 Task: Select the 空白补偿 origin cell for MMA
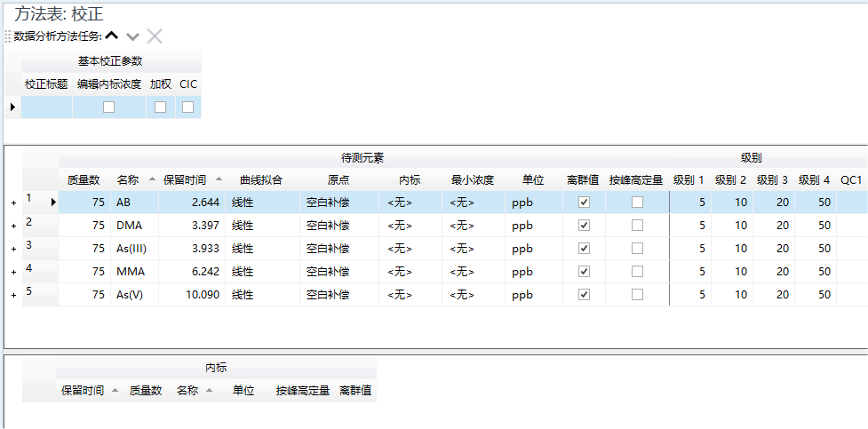pos(330,272)
